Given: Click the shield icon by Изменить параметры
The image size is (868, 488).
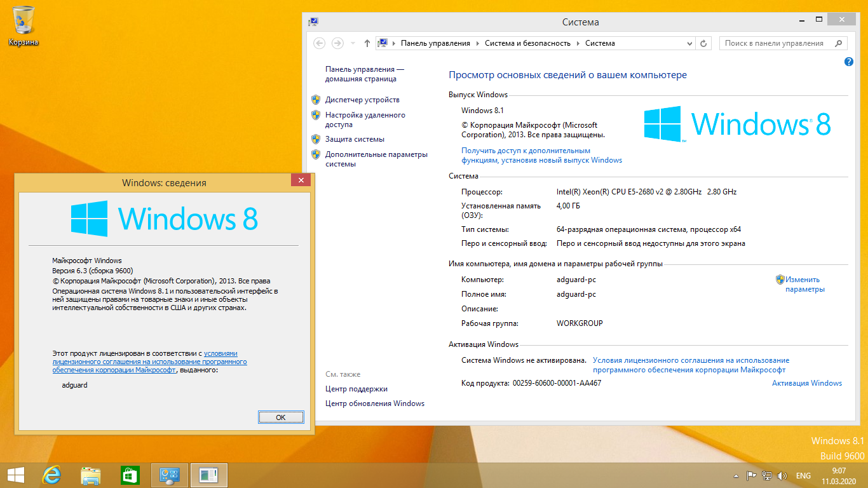Looking at the screenshot, I should coord(780,279).
